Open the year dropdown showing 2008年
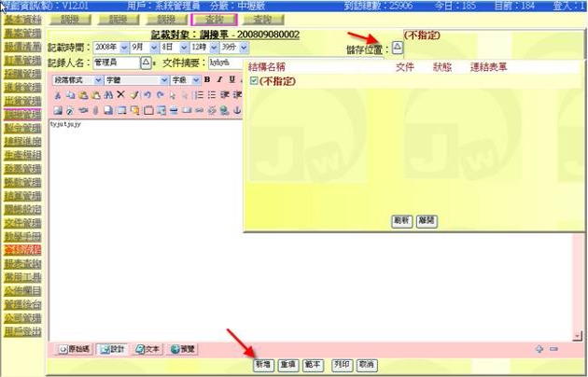Screen dimensions: 588x377 (112, 47)
